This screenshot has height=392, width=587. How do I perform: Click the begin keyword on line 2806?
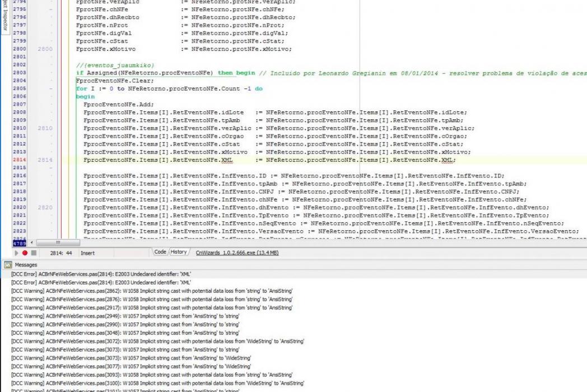85,96
